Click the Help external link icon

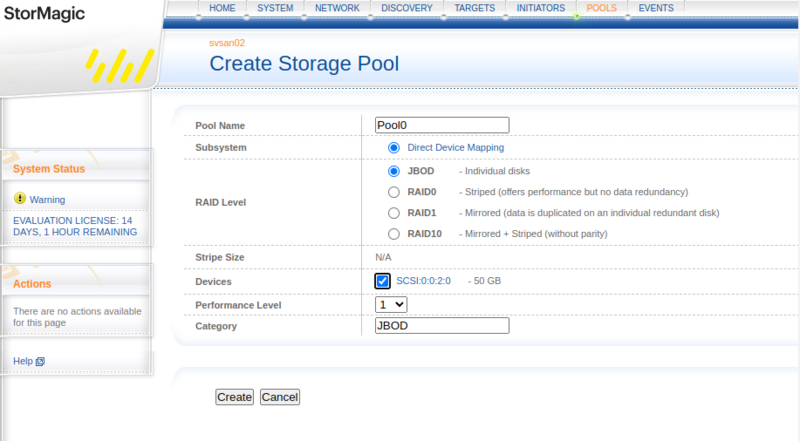click(x=40, y=361)
